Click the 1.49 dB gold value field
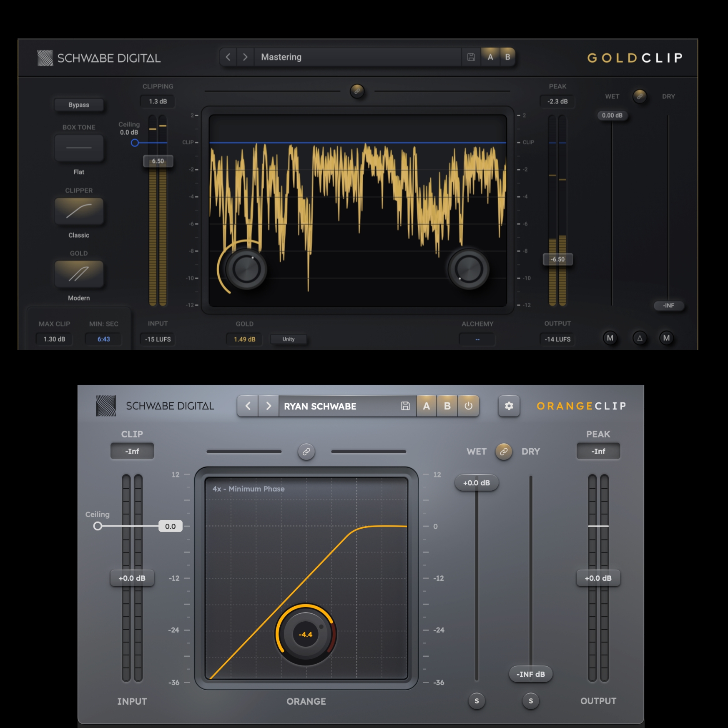Viewport: 728px width, 728px height. (244, 339)
